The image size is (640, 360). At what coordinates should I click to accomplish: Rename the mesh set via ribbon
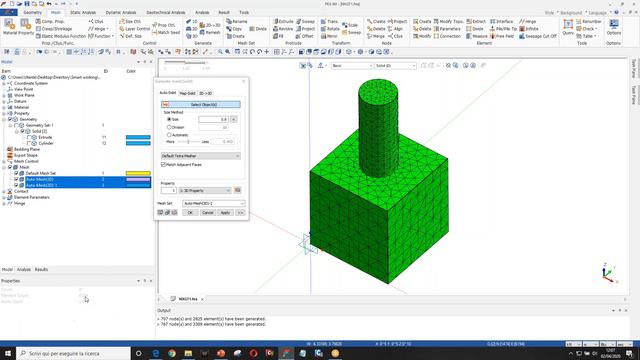(x=237, y=21)
